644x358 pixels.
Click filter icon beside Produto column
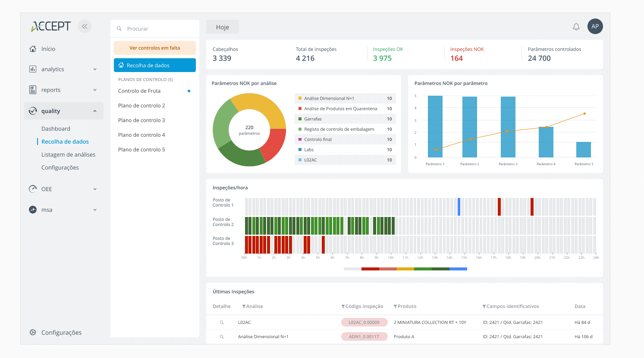coord(395,307)
